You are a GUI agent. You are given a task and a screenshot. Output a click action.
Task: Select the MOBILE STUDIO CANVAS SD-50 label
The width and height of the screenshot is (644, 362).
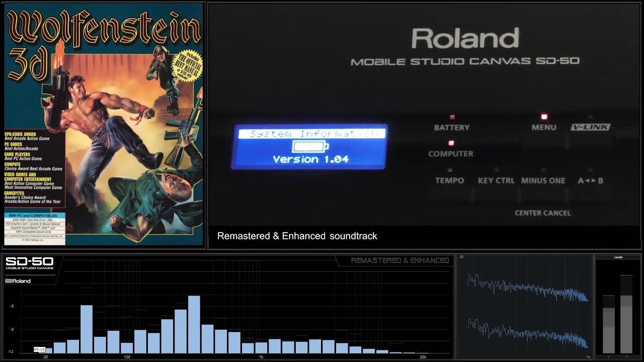(x=465, y=61)
